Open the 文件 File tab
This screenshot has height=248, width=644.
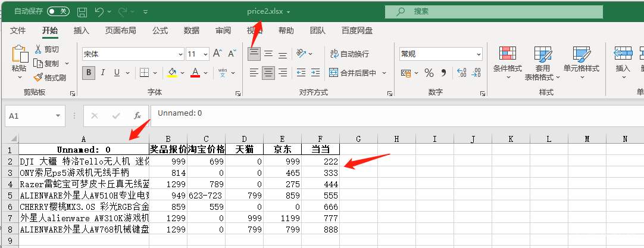18,30
